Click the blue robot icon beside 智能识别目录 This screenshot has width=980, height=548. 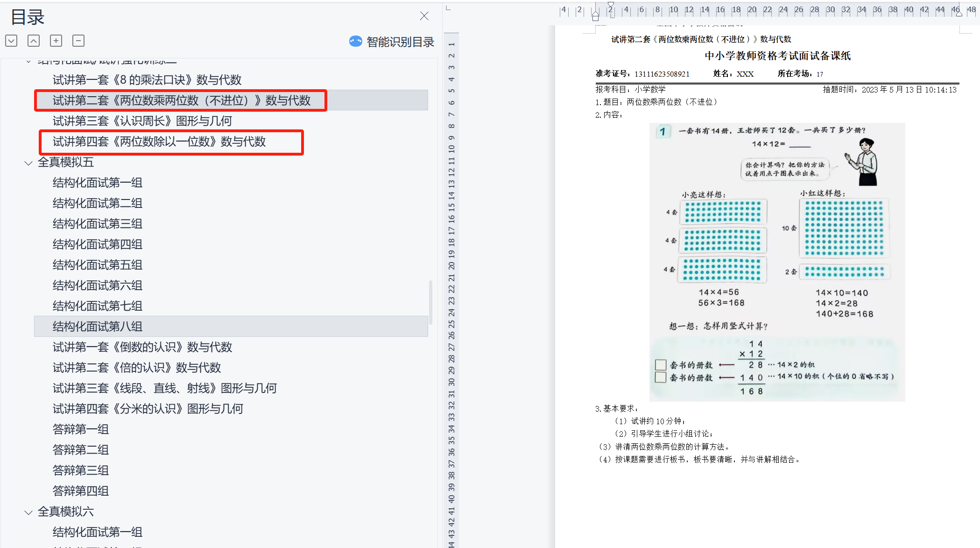tap(356, 42)
